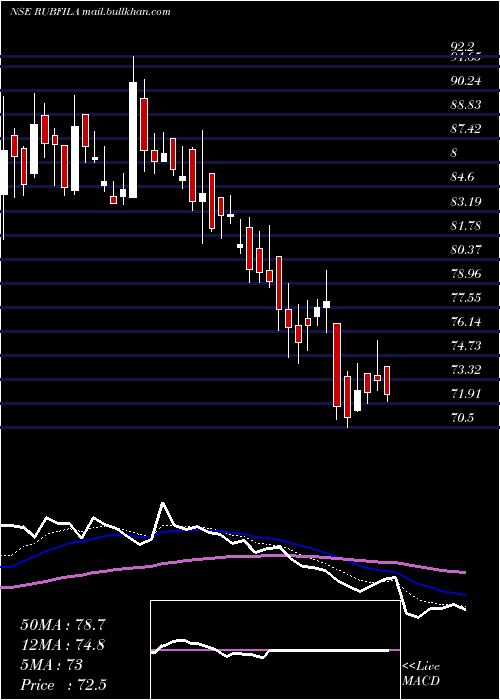Click the 76.14 price axis label
Screen dimensions: 500x700
[x=466, y=321]
